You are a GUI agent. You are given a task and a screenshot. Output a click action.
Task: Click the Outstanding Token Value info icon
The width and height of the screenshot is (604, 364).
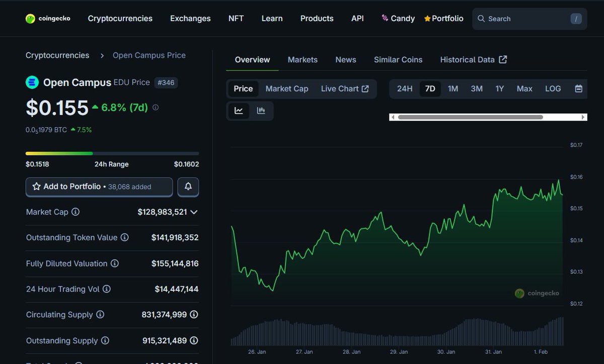(x=125, y=237)
